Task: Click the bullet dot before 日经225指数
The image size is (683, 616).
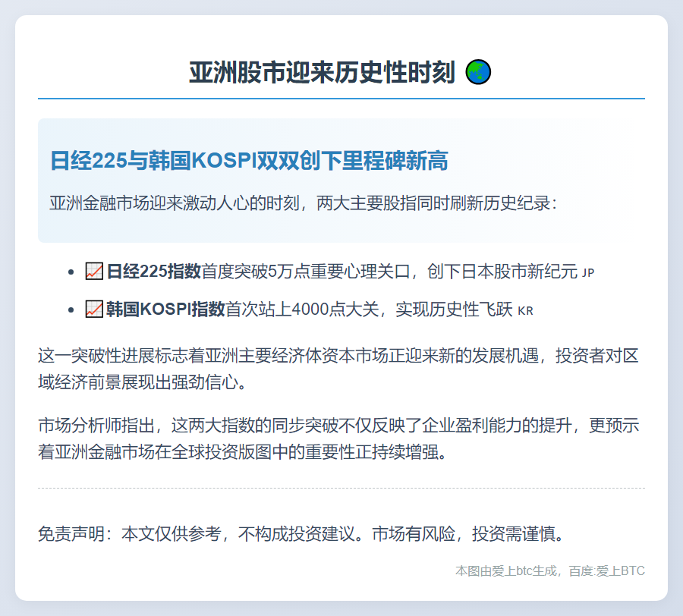Action: [x=71, y=272]
